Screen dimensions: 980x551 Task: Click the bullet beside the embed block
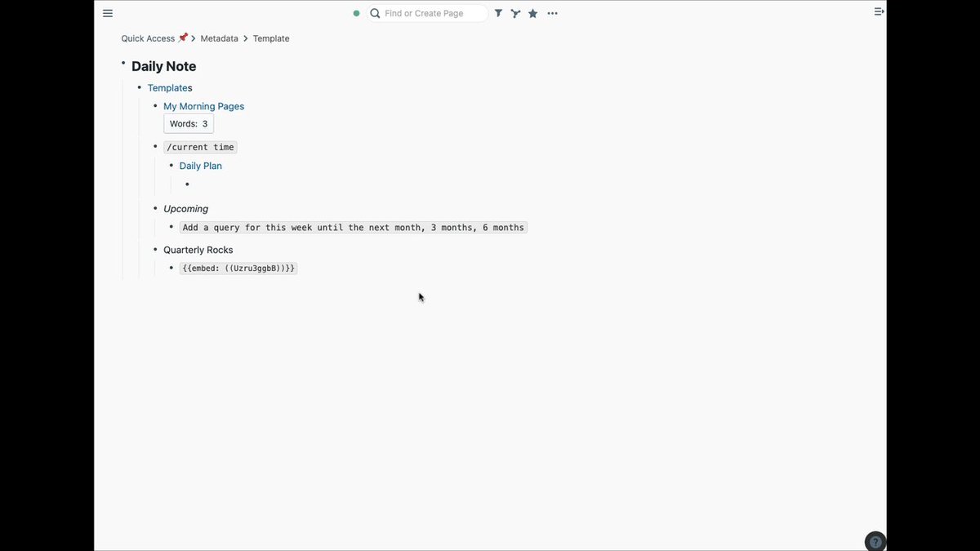[171, 268]
